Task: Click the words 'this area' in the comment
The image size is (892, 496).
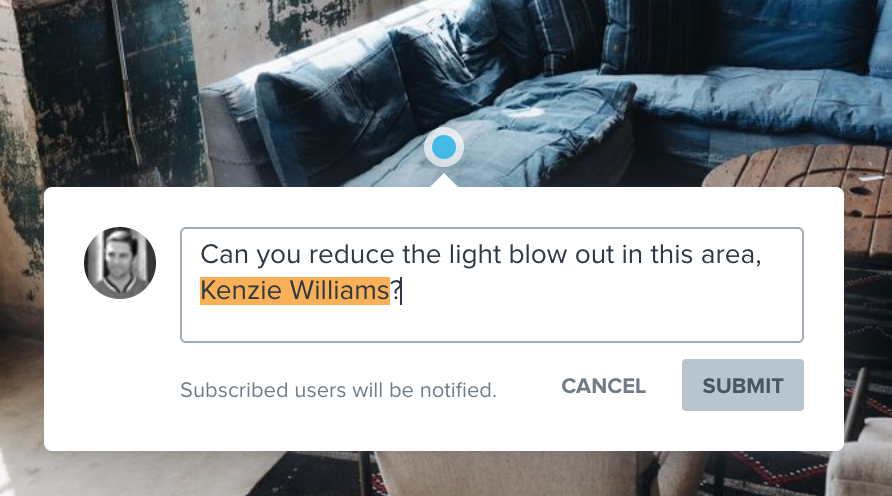Action: [x=704, y=254]
